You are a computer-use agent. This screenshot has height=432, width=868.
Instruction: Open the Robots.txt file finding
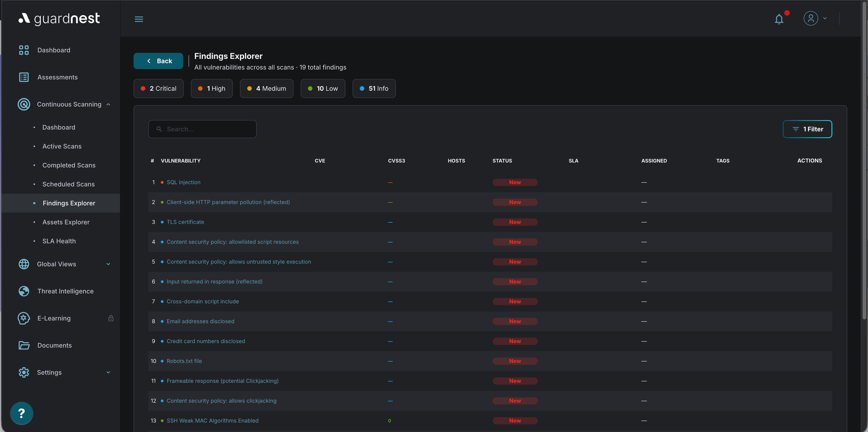[184, 361]
